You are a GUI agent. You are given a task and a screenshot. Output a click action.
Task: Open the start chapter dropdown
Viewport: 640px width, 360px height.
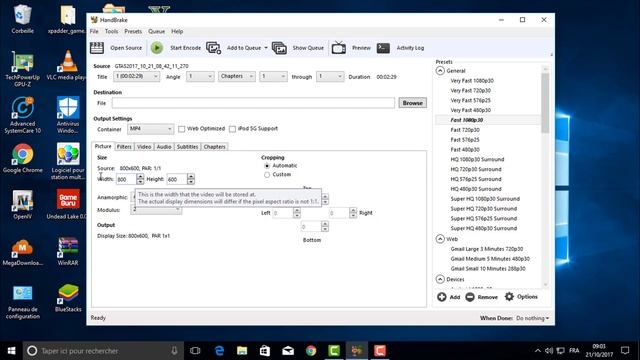point(273,76)
